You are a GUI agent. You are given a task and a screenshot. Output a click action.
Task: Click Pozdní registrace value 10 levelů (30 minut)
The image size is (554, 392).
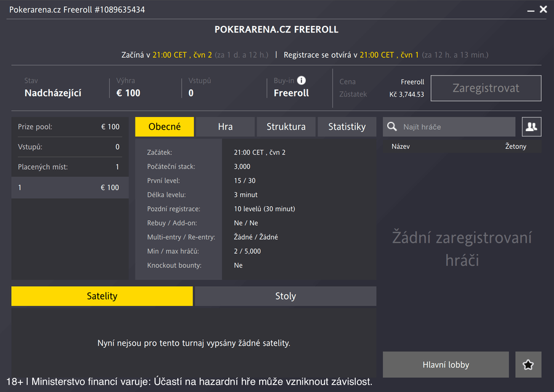pyautogui.click(x=264, y=209)
